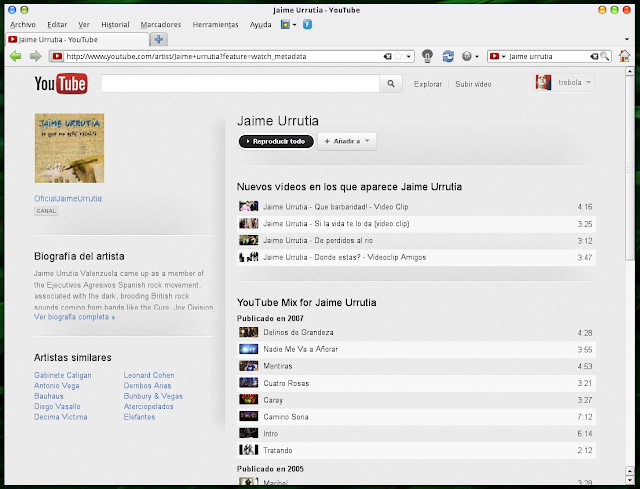The width and height of the screenshot is (640, 489).
Task: Click the light bulb toolbar icon
Action: click(x=427, y=56)
